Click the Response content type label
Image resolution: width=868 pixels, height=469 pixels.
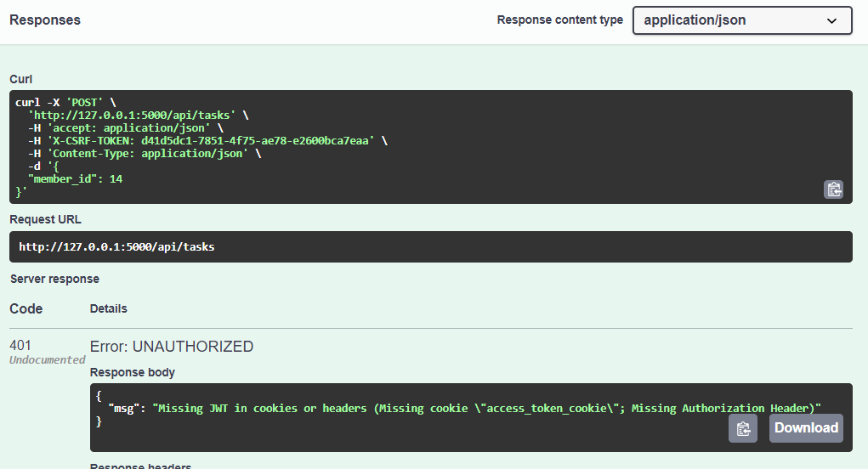[559, 20]
